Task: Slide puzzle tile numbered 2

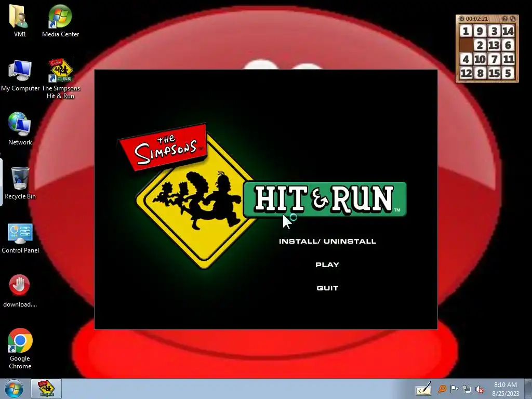Action: pyautogui.click(x=480, y=45)
